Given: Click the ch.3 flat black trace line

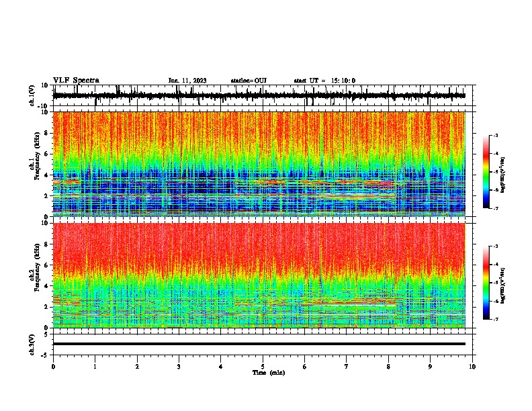Looking at the screenshot, I should pyautogui.click(x=259, y=344).
